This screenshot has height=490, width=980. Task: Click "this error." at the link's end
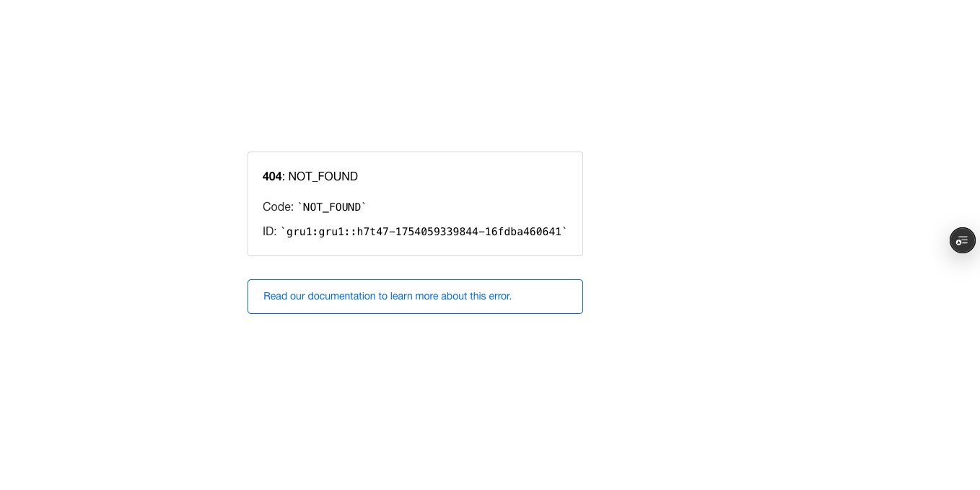(491, 296)
